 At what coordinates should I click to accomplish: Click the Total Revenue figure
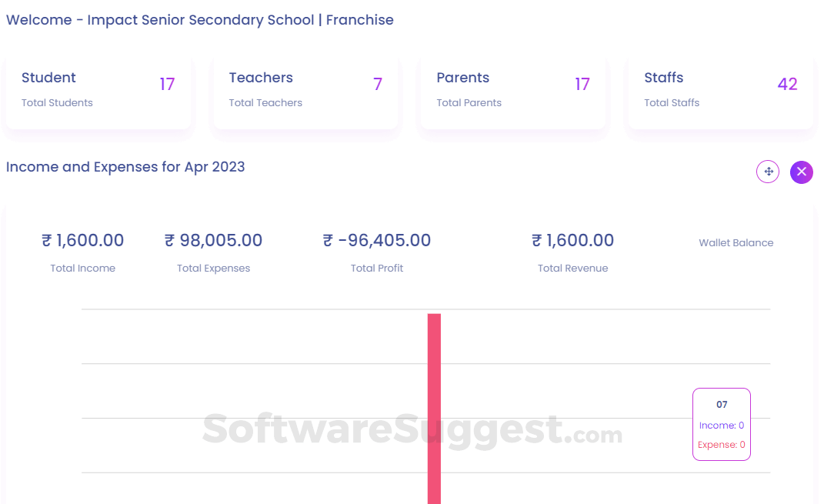(572, 240)
